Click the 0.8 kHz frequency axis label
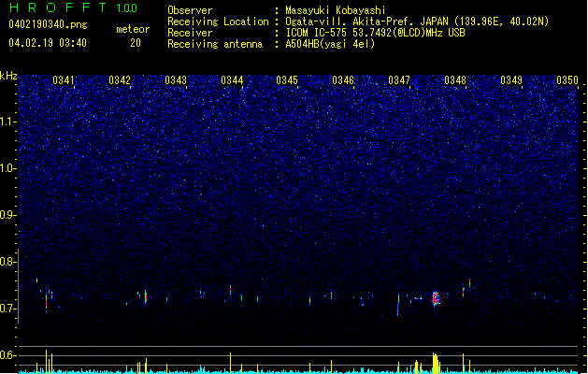The image size is (588, 374). [x=8, y=262]
